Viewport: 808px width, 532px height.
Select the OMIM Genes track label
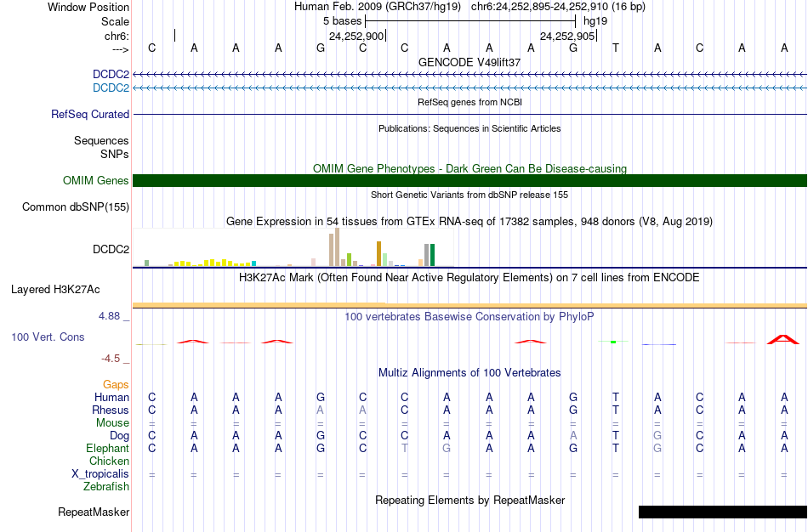[96, 181]
